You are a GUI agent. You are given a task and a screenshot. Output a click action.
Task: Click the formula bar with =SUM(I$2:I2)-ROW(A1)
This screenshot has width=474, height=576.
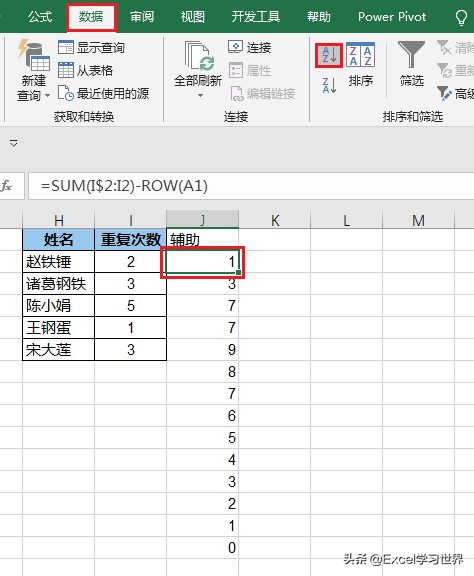point(251,186)
